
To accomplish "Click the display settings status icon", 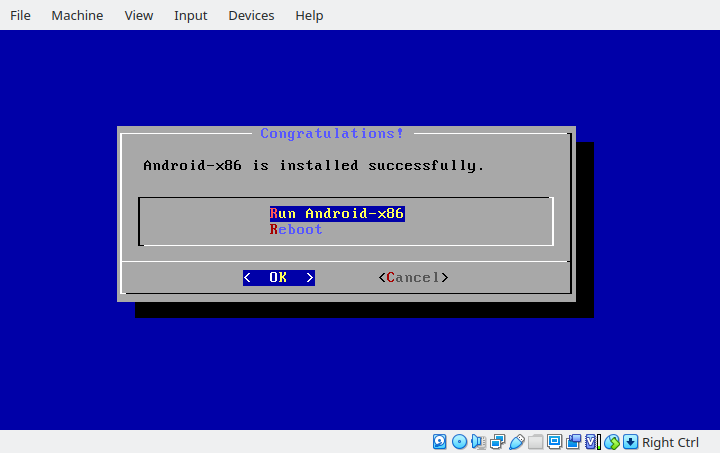I will [x=554, y=442].
